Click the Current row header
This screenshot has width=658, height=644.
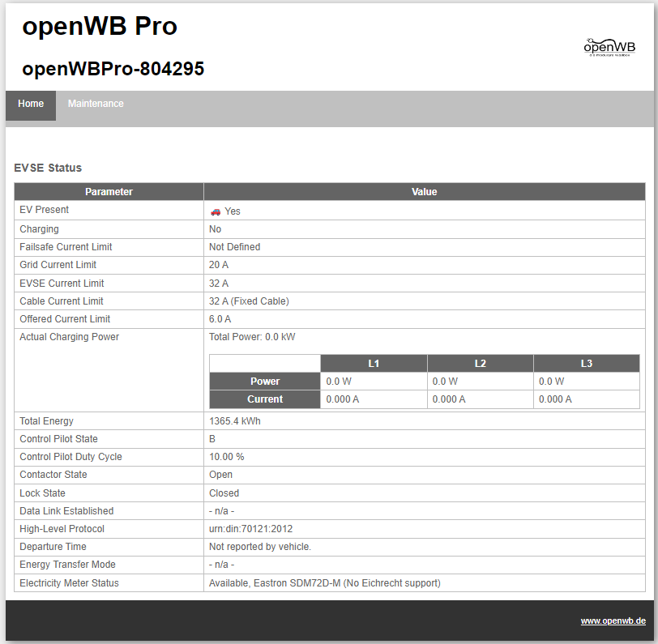pos(265,399)
